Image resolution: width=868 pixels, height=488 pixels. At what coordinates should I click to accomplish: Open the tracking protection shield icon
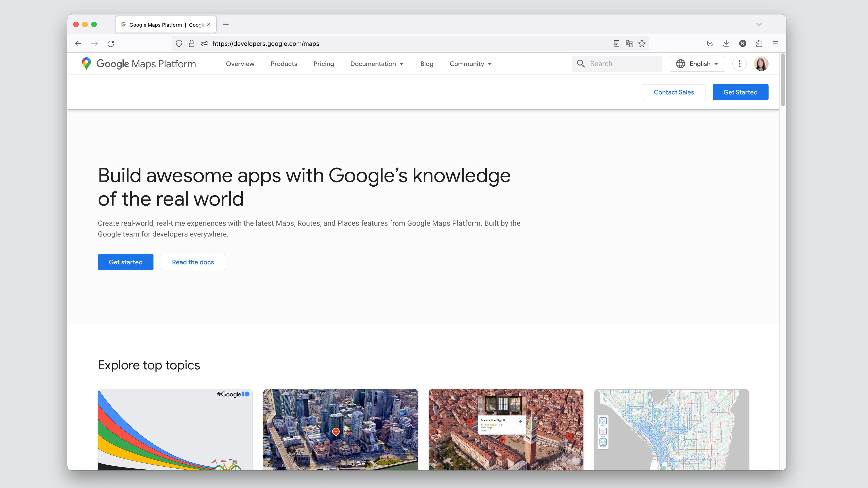(179, 43)
